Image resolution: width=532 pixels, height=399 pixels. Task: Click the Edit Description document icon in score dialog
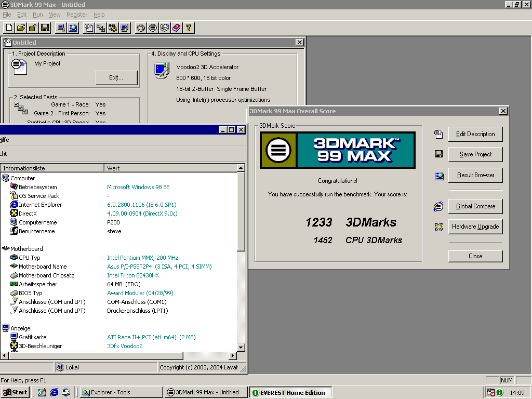point(438,135)
